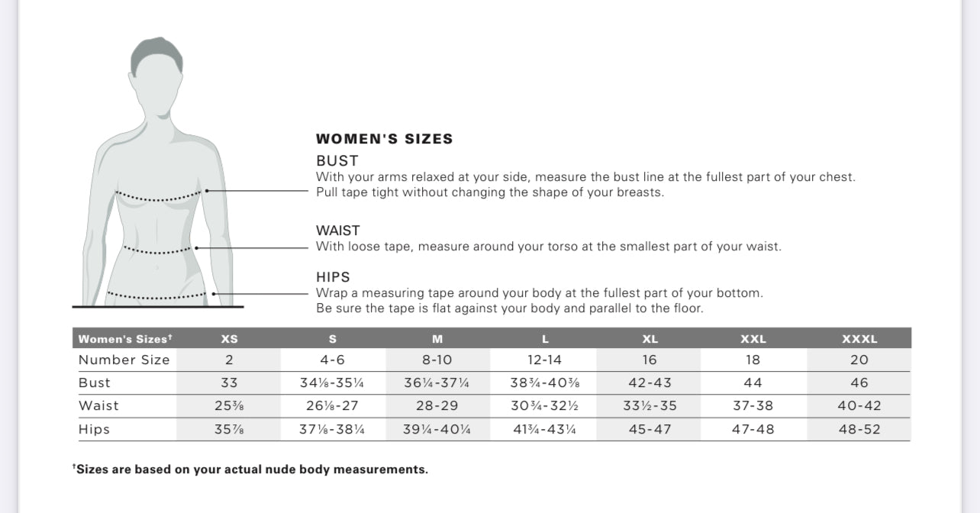
Task: Select the BUST instruction heading
Action: point(337,161)
